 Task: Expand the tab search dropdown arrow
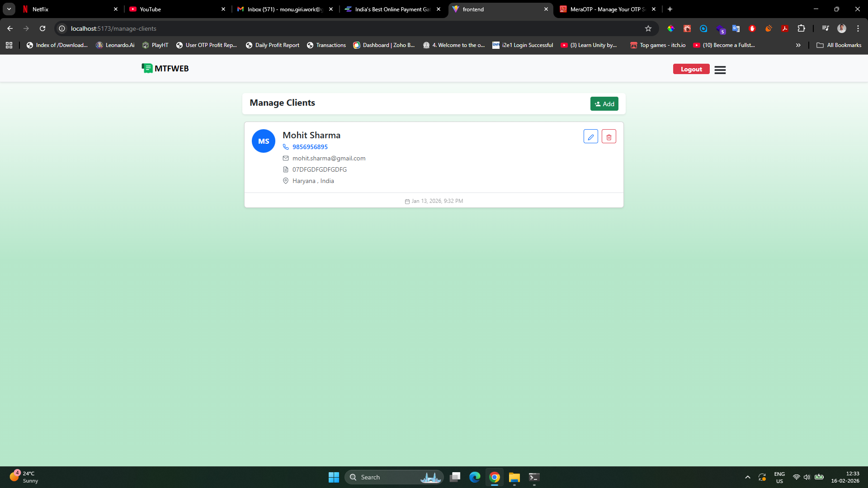click(x=9, y=9)
